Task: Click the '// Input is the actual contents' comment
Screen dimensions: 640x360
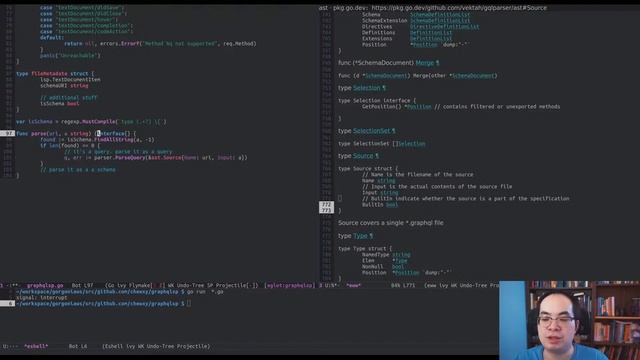Action: (x=437, y=187)
